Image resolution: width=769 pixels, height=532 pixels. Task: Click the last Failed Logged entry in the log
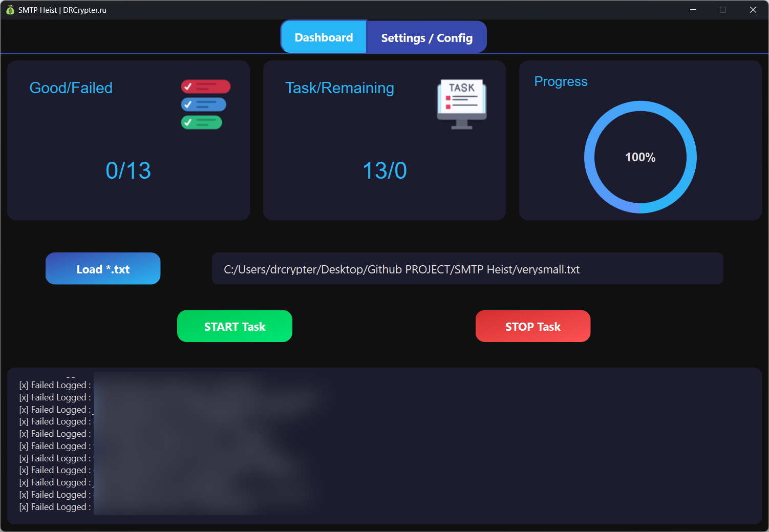pyautogui.click(x=55, y=506)
